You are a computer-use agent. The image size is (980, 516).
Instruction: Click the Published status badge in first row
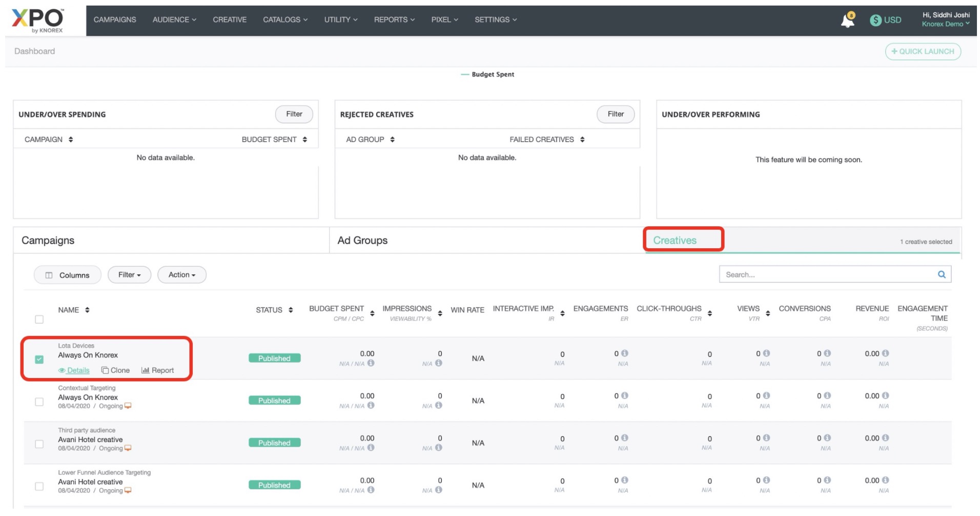[x=274, y=358]
